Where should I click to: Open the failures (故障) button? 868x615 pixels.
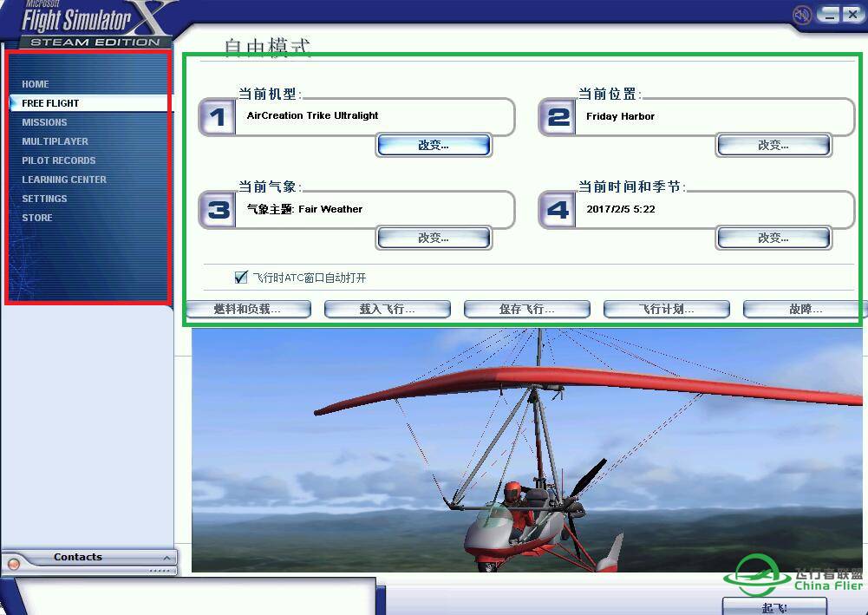pos(805,309)
